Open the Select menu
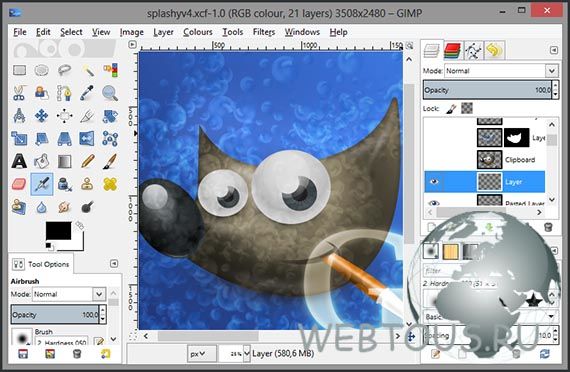The width and height of the screenshot is (570, 372). click(71, 32)
